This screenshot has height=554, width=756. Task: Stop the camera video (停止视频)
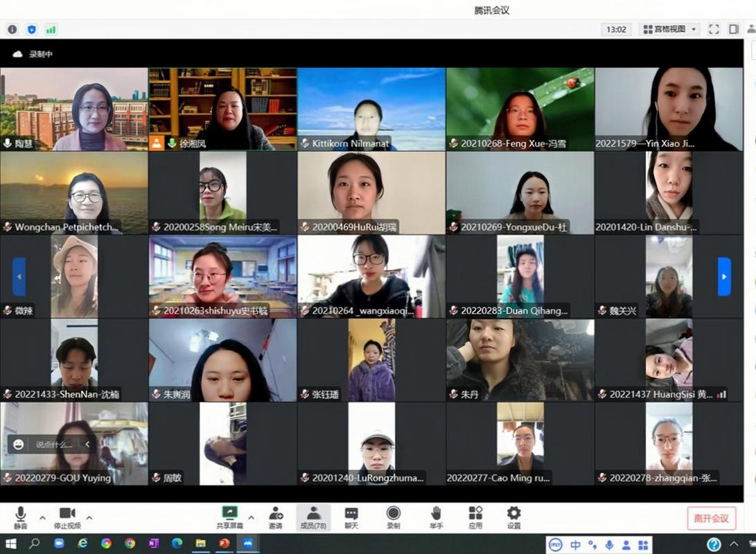click(x=67, y=516)
